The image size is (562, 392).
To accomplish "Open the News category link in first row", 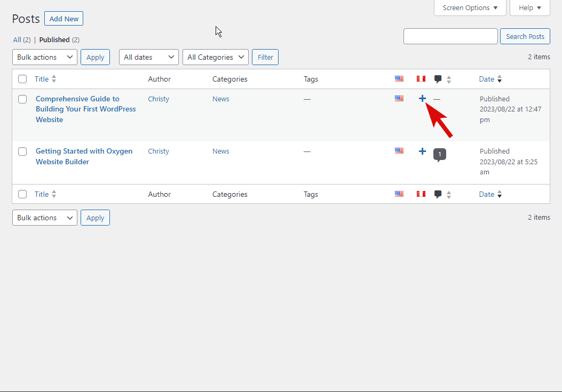I will tap(220, 99).
